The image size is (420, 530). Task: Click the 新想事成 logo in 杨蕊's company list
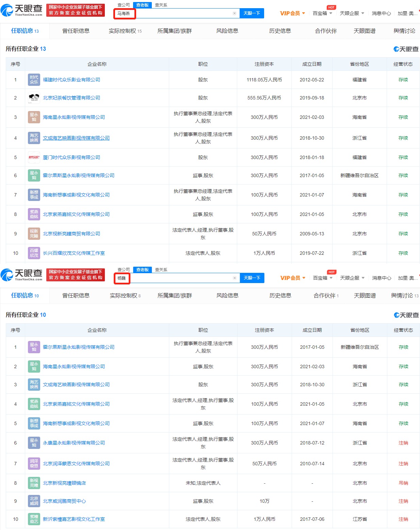coord(34,423)
